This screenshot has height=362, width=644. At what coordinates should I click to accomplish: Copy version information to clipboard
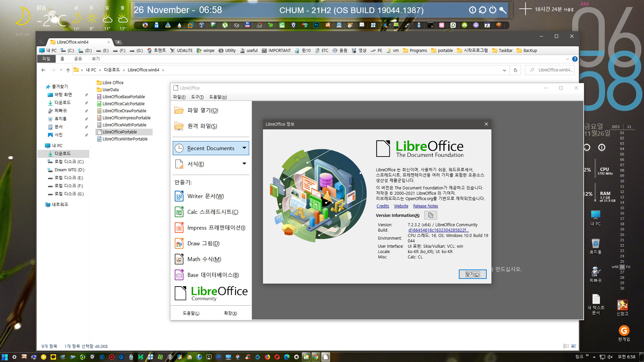point(431,215)
